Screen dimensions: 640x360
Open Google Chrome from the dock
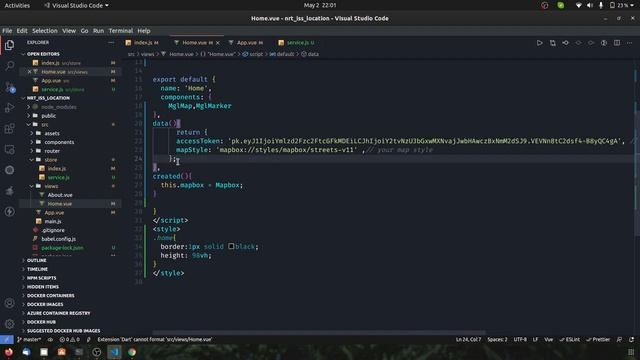click(x=132, y=352)
